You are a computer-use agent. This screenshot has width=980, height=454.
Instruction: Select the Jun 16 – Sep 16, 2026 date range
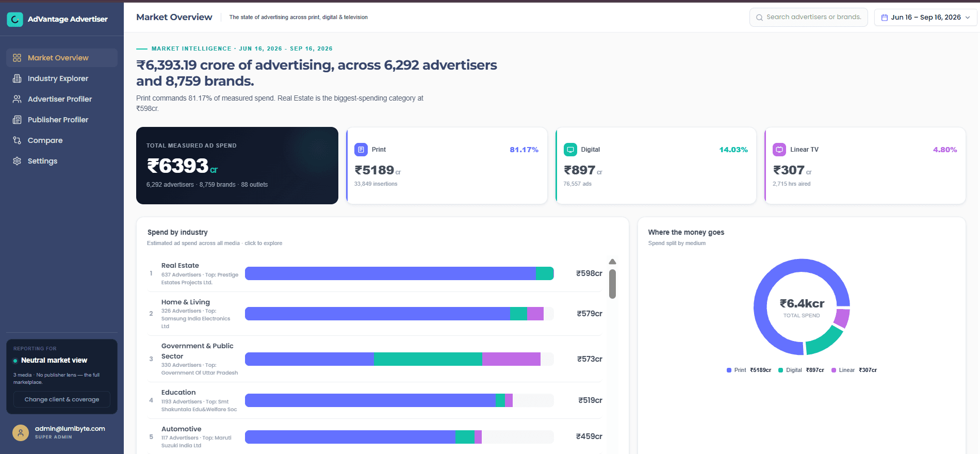coord(926,18)
